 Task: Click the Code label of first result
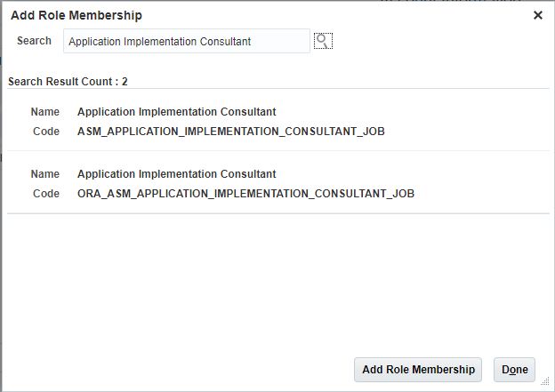click(46, 132)
